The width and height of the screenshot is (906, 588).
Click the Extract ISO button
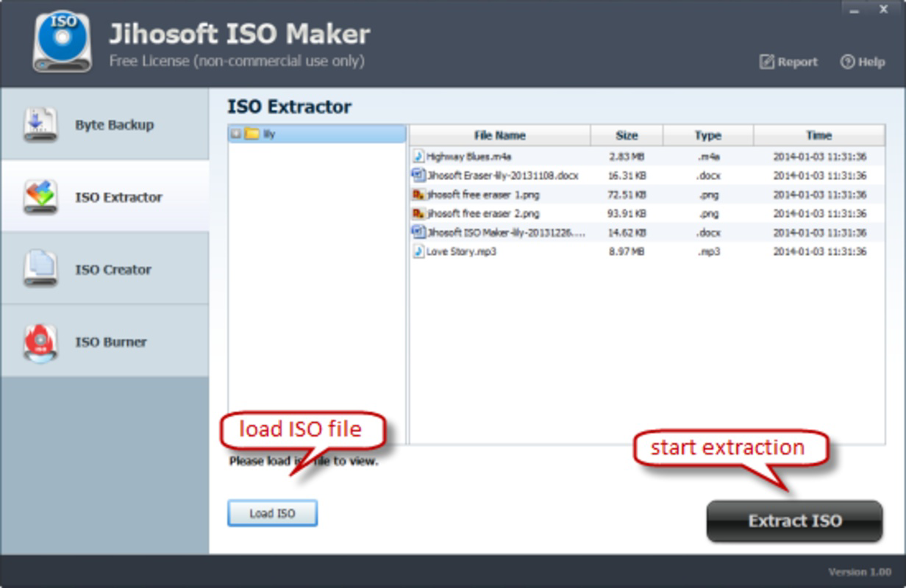[794, 521]
